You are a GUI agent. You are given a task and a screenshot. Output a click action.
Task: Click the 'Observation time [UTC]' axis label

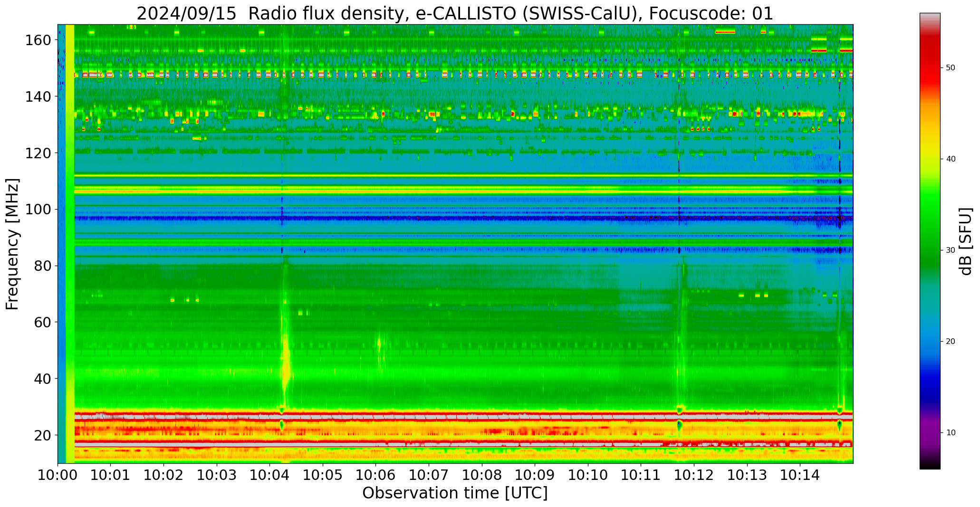pyautogui.click(x=455, y=493)
